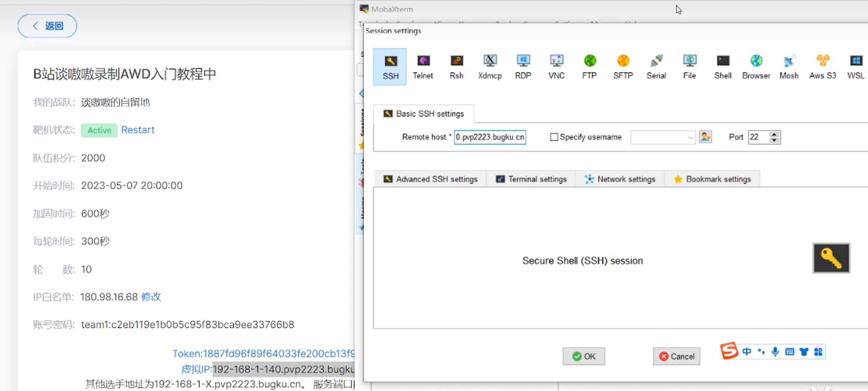Screen dimensions: 868x391
Task: Open the username dropdown list
Action: pyautogui.click(x=690, y=137)
